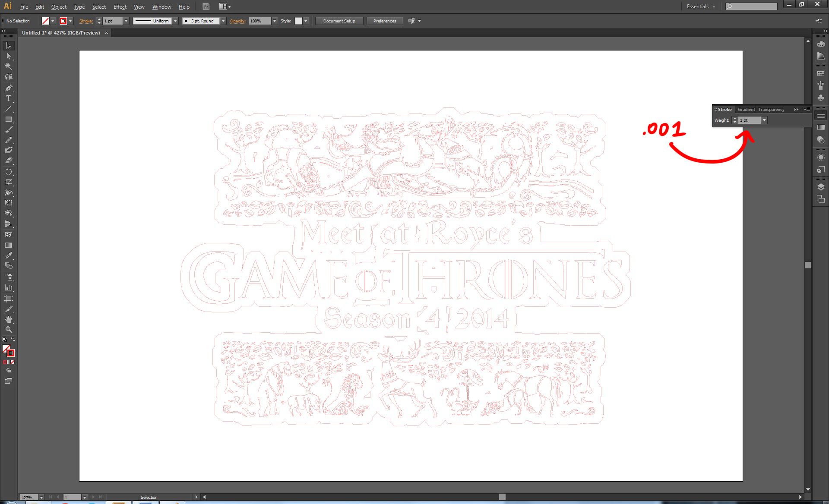Select the Artboard tool
The image size is (829, 504).
pyautogui.click(x=8, y=299)
